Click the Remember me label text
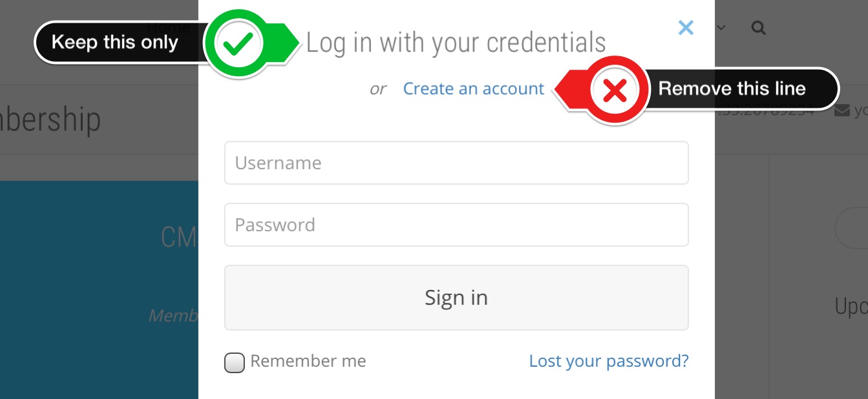This screenshot has height=399, width=868. pyautogui.click(x=308, y=361)
